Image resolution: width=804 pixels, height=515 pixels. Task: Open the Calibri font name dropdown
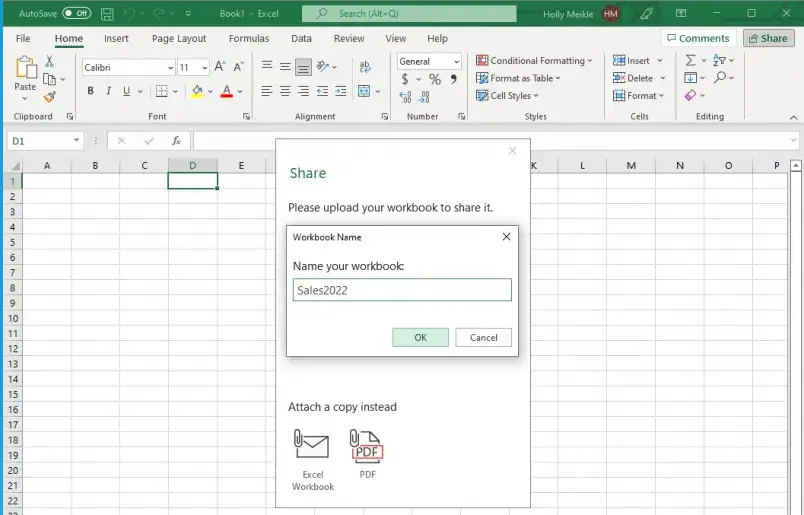[x=128, y=67]
